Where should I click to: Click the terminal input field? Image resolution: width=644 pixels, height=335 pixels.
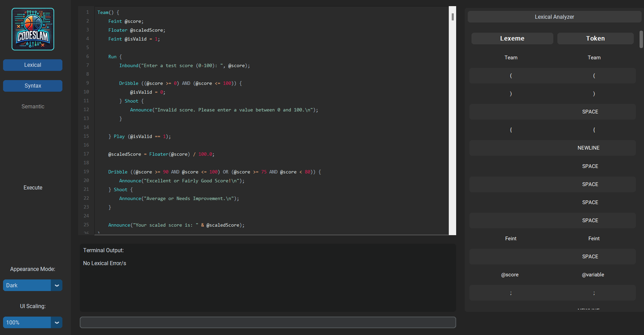(x=268, y=322)
